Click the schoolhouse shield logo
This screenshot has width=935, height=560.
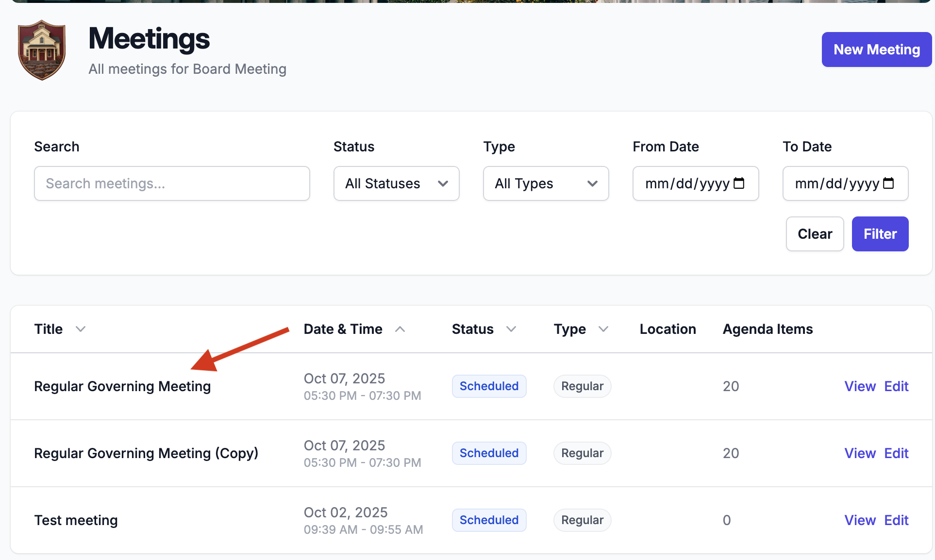tap(42, 50)
